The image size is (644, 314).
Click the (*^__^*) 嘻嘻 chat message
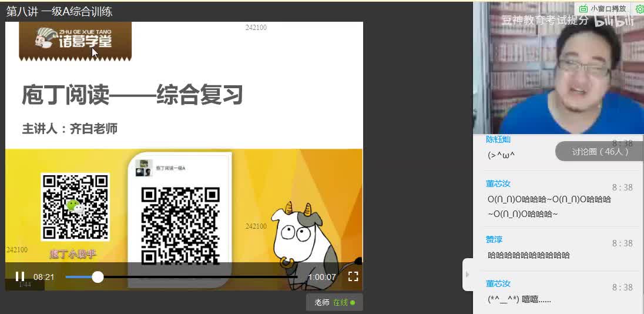click(519, 300)
